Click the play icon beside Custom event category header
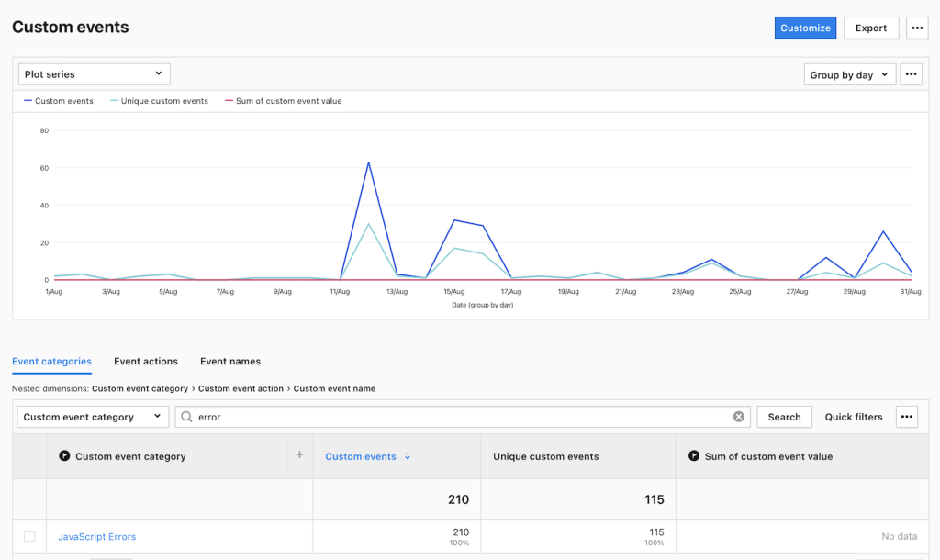This screenshot has height=560, width=940. pyautogui.click(x=64, y=456)
